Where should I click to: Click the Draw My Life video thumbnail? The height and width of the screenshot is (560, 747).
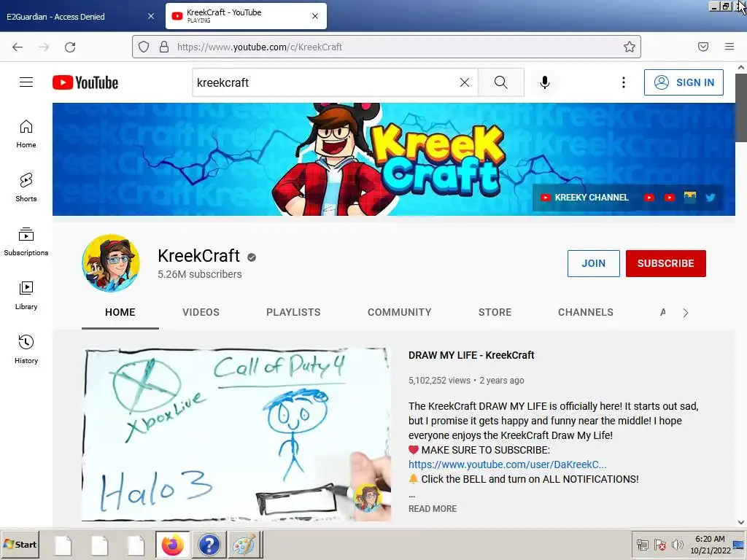click(236, 435)
